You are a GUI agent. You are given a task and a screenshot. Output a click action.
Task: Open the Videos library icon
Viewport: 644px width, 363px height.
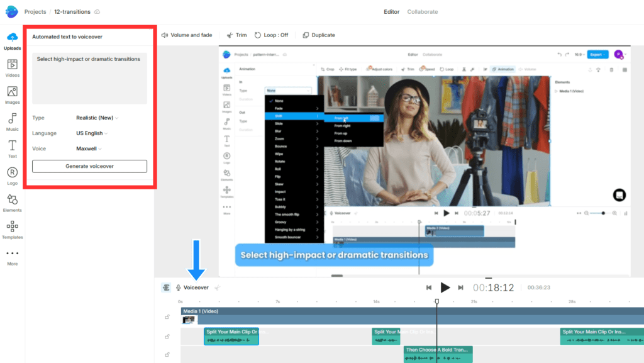[x=12, y=67]
